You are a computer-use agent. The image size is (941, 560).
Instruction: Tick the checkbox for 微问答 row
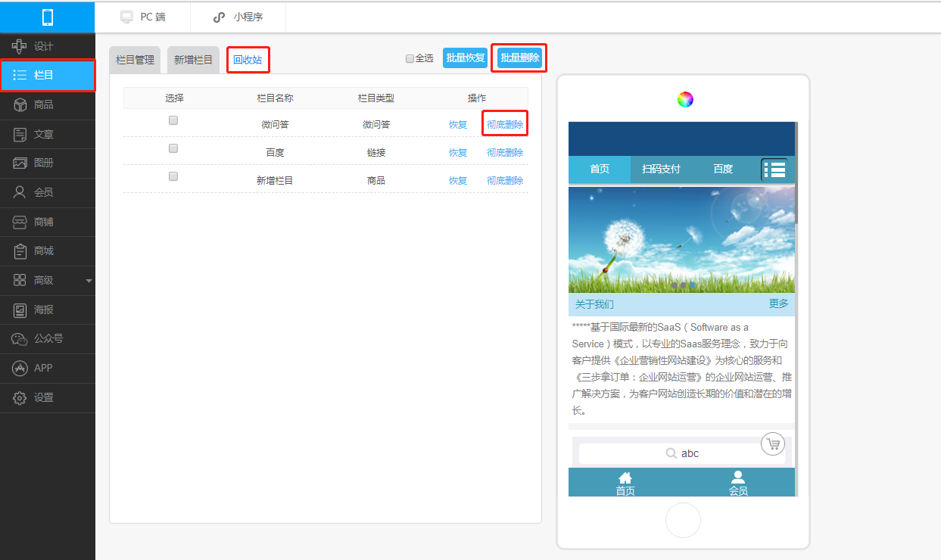point(173,120)
